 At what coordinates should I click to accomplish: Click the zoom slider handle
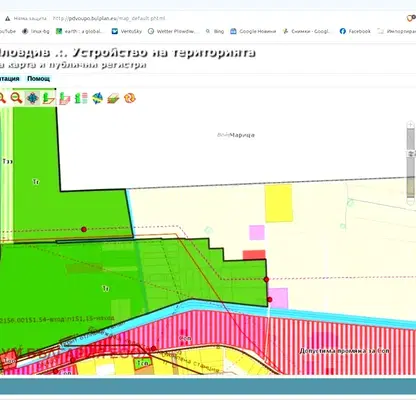(411, 153)
